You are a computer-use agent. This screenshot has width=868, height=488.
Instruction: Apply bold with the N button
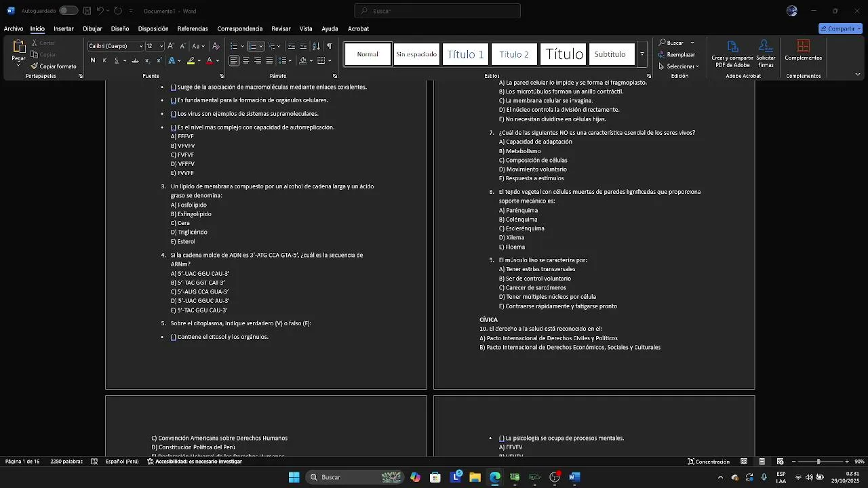[93, 61]
